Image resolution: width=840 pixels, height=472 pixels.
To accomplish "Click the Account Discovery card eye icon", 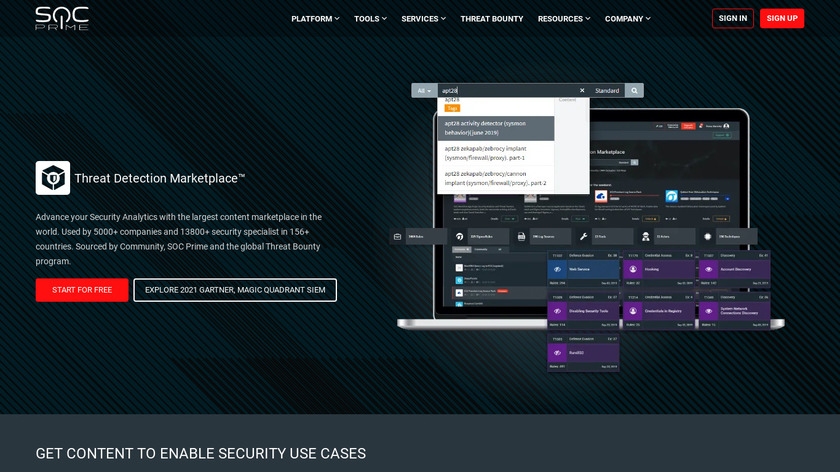I will (x=709, y=269).
